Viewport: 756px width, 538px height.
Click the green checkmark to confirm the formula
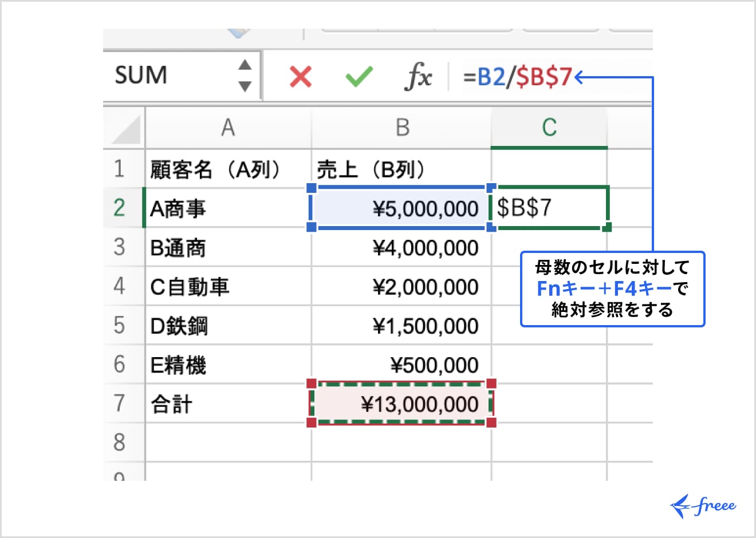coord(358,77)
